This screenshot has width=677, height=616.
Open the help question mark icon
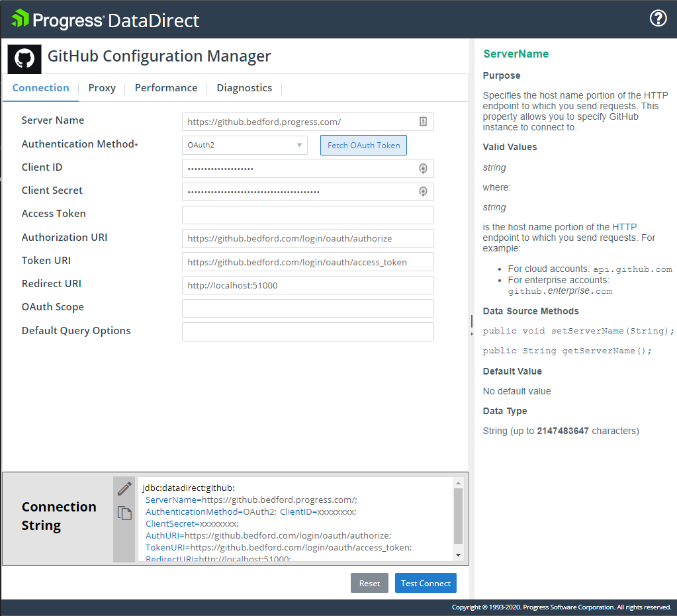658,18
